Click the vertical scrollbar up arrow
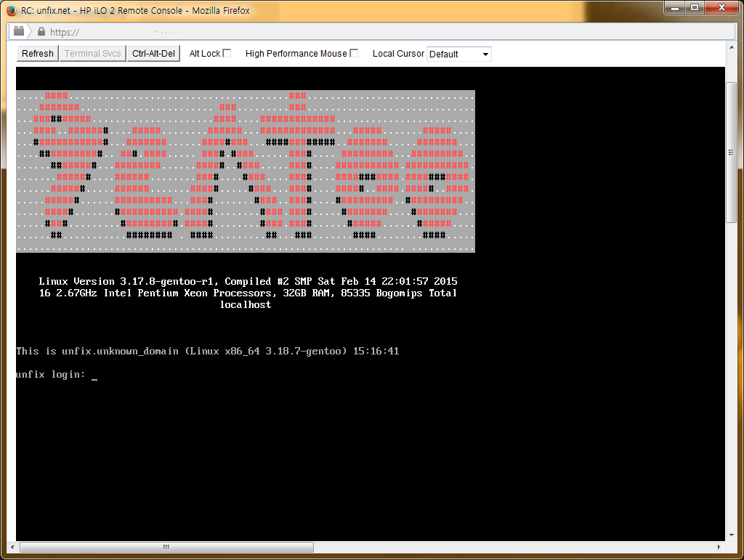Screen dimensions: 744x560 pos(732,74)
